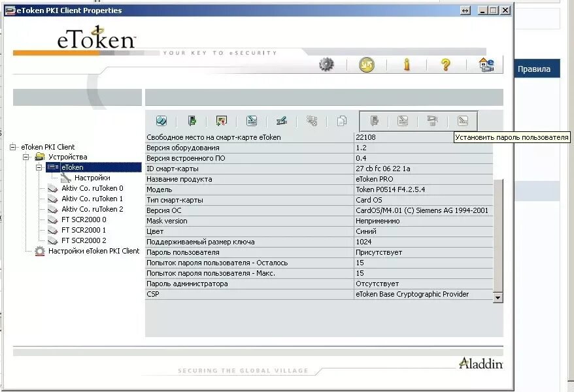Click the double-arrow button in title bar
The height and width of the screenshot is (392, 574).
point(465,10)
